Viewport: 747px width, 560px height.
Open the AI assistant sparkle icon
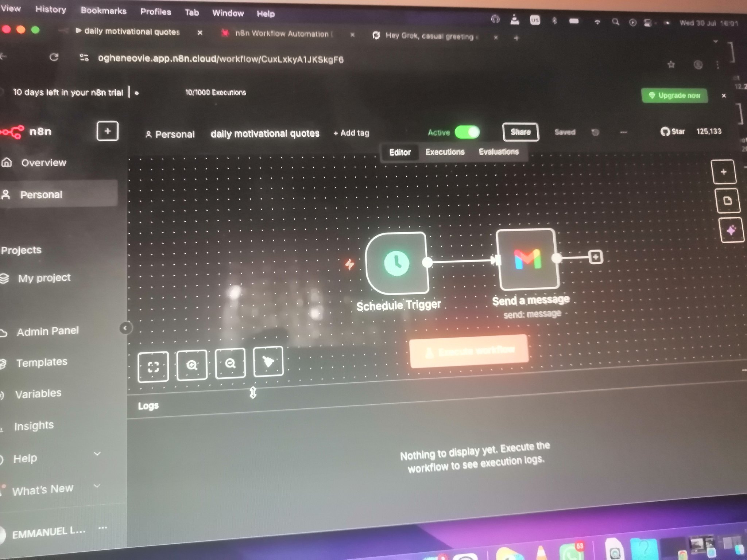(x=731, y=230)
